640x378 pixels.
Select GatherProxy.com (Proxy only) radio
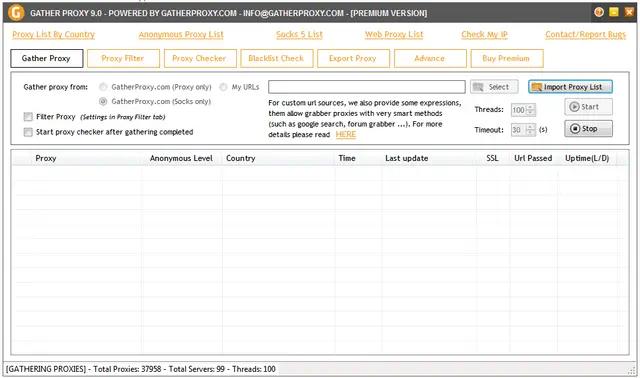(103, 87)
